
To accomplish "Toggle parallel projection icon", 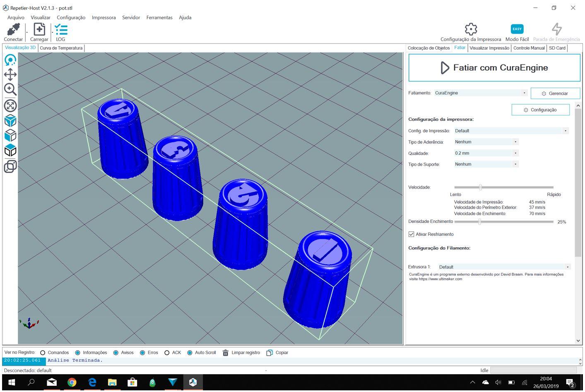I will [x=10, y=166].
